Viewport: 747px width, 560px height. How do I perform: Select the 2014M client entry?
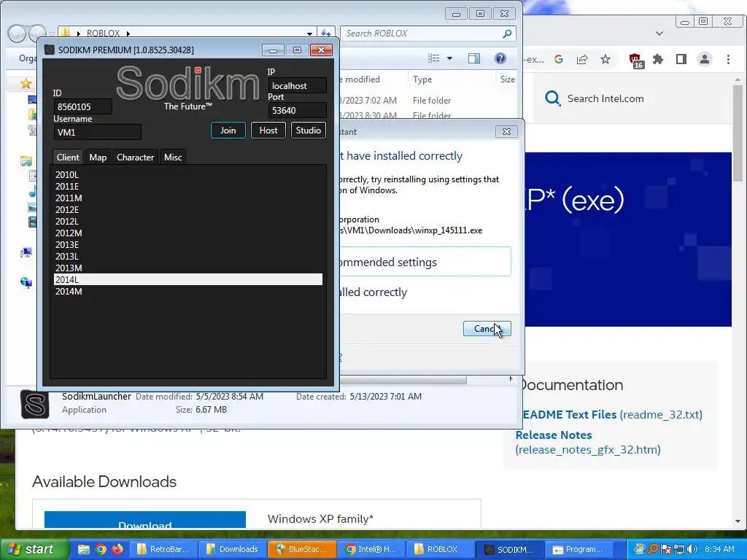point(187,292)
